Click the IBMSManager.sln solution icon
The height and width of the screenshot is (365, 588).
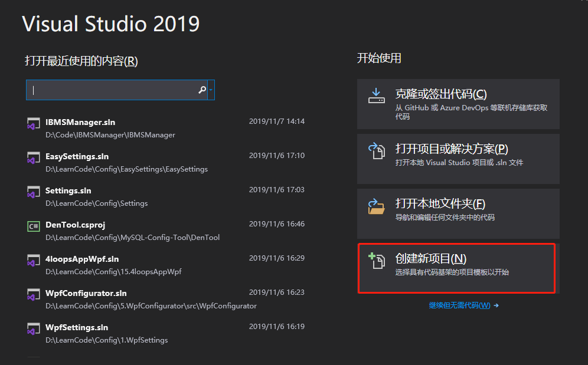pyautogui.click(x=34, y=124)
